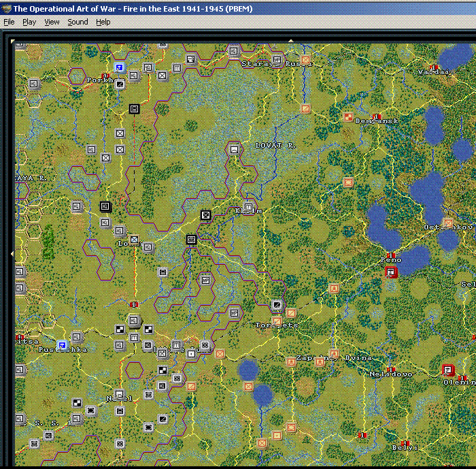Select the gray counter in hex left of Lovat R.
Image resolution: width=476 pixels, height=469 pixels.
234,150
